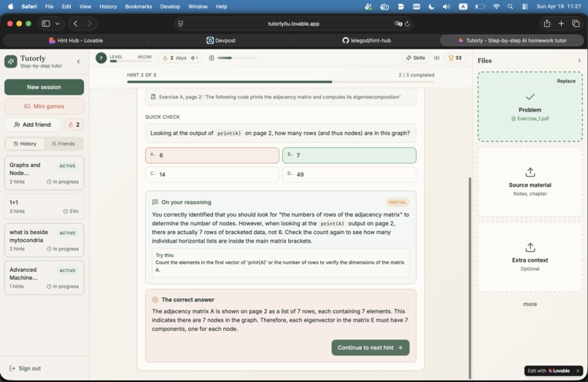Click the level 7 badge circle
The width and height of the screenshot is (588, 382).
coord(101,58)
